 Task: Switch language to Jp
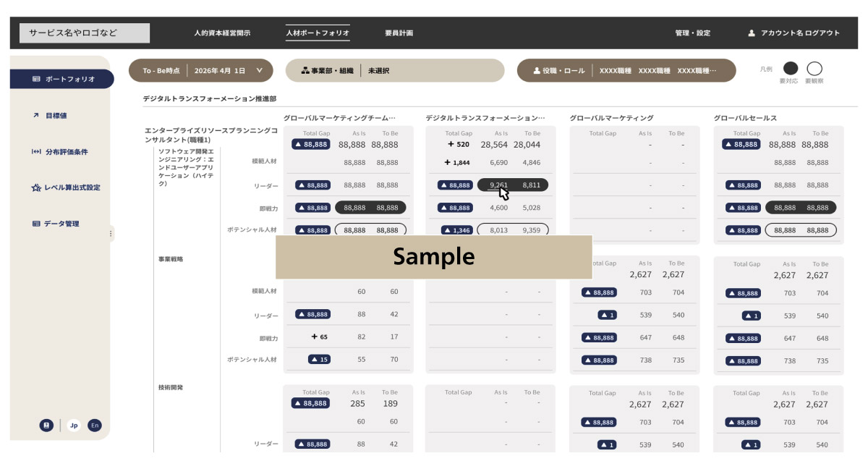[x=73, y=426]
